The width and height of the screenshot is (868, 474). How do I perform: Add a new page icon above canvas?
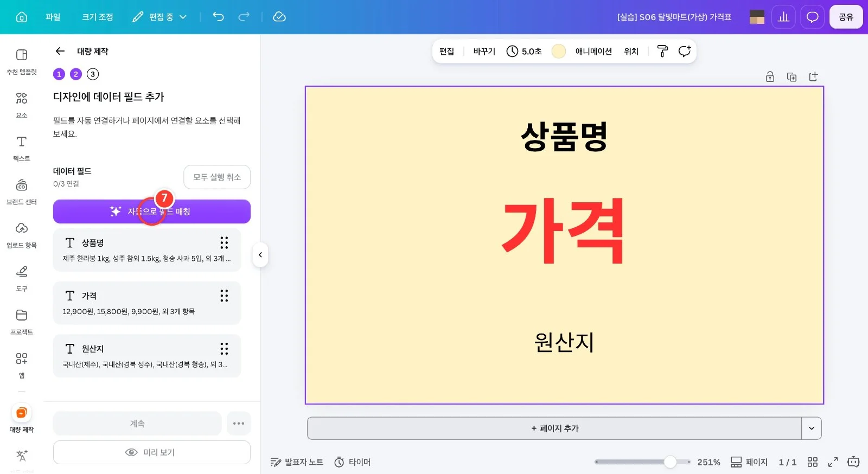click(x=813, y=76)
